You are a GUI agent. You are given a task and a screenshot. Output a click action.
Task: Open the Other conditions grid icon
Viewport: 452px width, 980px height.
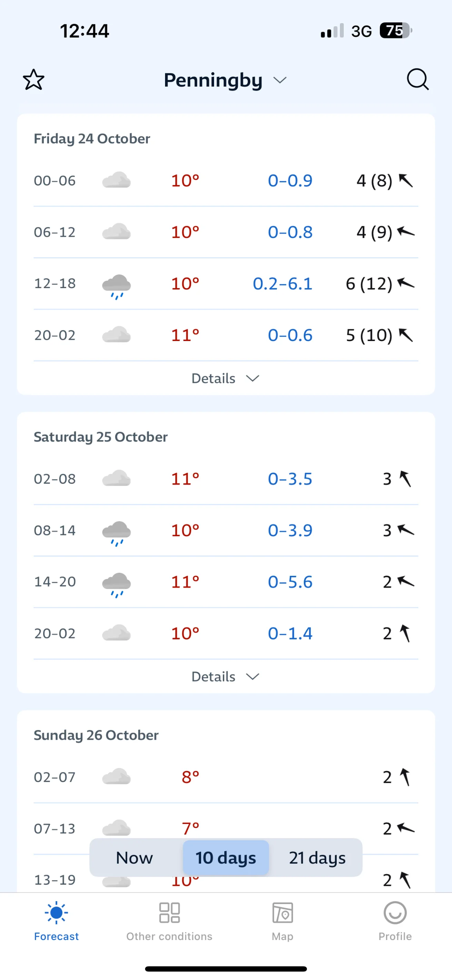pos(169,913)
